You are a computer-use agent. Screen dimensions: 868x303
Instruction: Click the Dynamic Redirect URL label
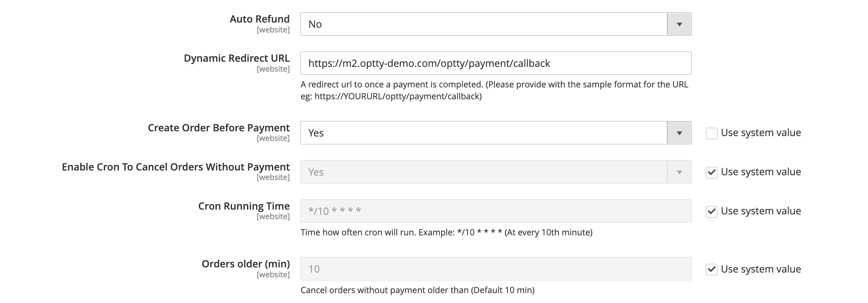point(236,58)
